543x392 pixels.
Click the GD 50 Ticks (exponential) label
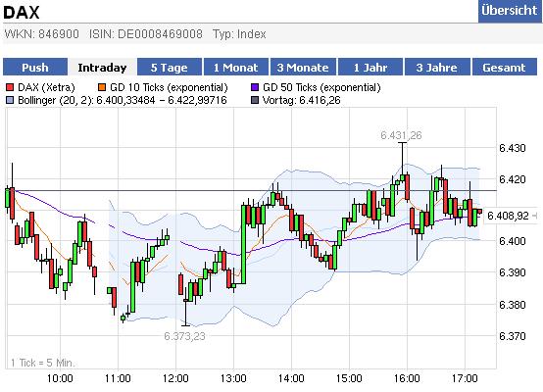tap(321, 87)
